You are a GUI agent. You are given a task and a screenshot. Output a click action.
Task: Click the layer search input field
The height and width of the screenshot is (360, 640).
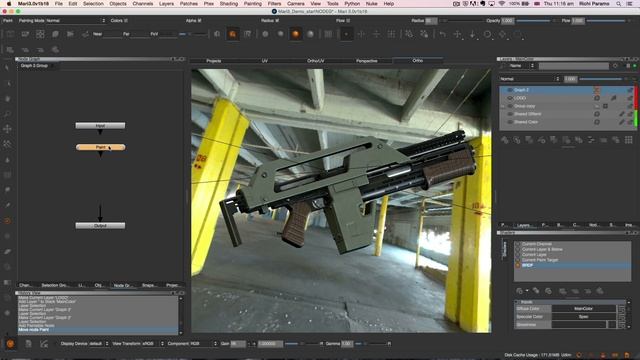[x=573, y=66]
